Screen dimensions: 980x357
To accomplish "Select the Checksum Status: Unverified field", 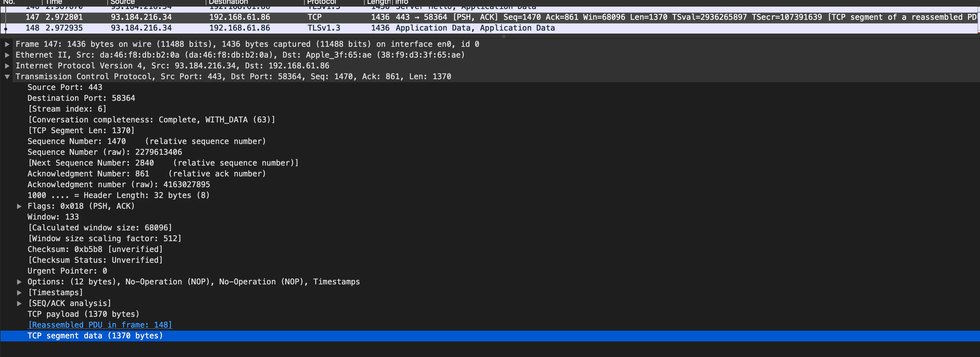I will coord(95,260).
